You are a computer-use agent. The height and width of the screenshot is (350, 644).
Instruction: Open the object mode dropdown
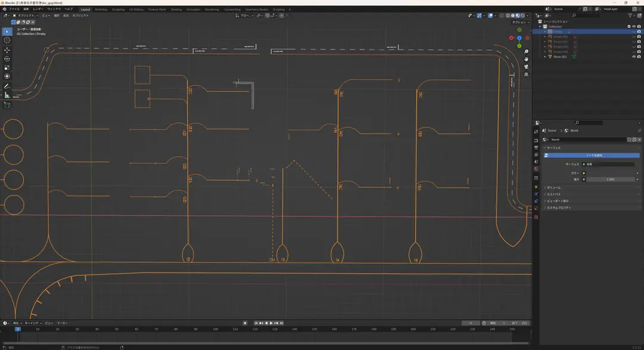(x=26, y=16)
